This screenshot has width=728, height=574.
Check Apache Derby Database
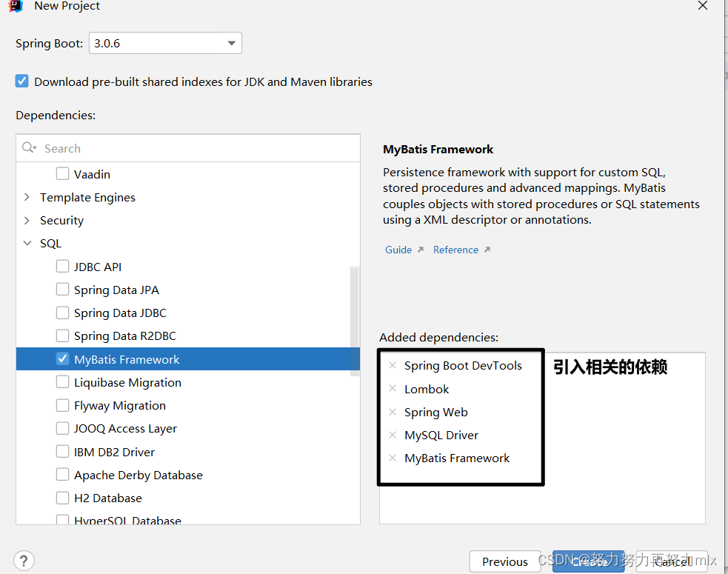coord(62,475)
